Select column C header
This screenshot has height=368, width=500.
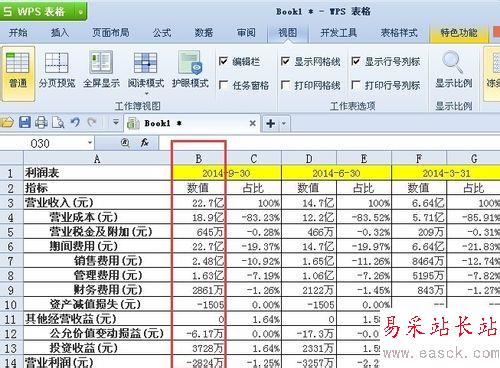coord(254,159)
